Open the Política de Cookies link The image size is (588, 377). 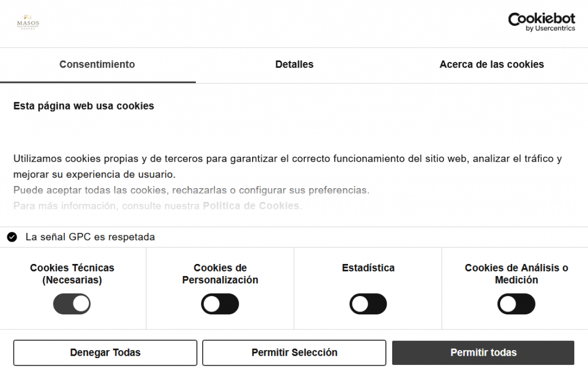tap(251, 205)
